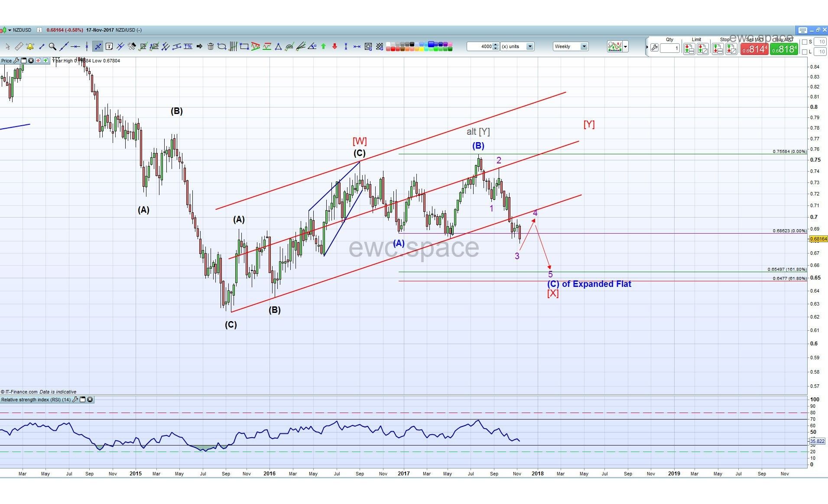
Task: Click the Buy MKT price button
Action: coord(784,49)
